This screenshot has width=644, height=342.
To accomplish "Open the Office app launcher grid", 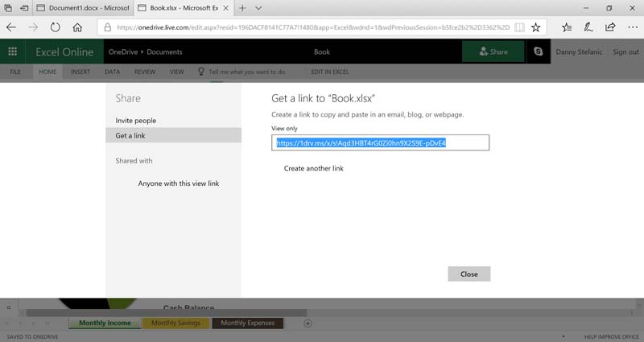I will click(x=12, y=52).
